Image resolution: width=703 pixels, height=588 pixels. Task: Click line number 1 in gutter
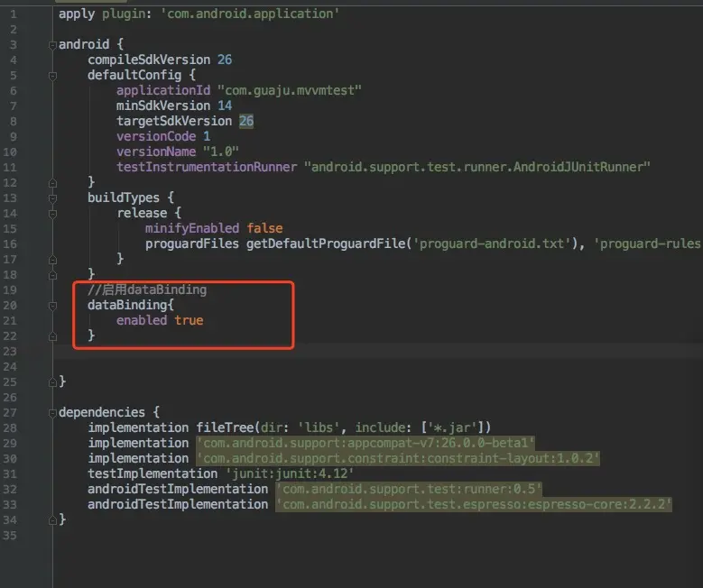(x=14, y=14)
